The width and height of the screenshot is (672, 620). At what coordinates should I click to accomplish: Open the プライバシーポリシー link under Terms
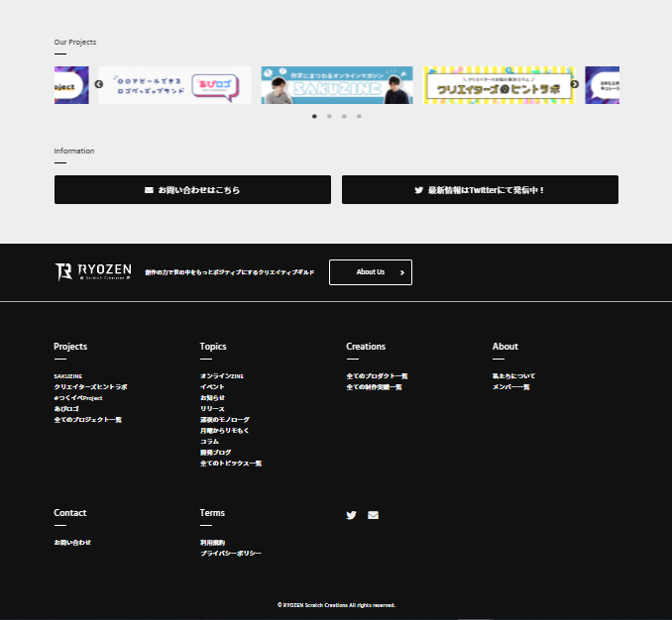(x=231, y=554)
